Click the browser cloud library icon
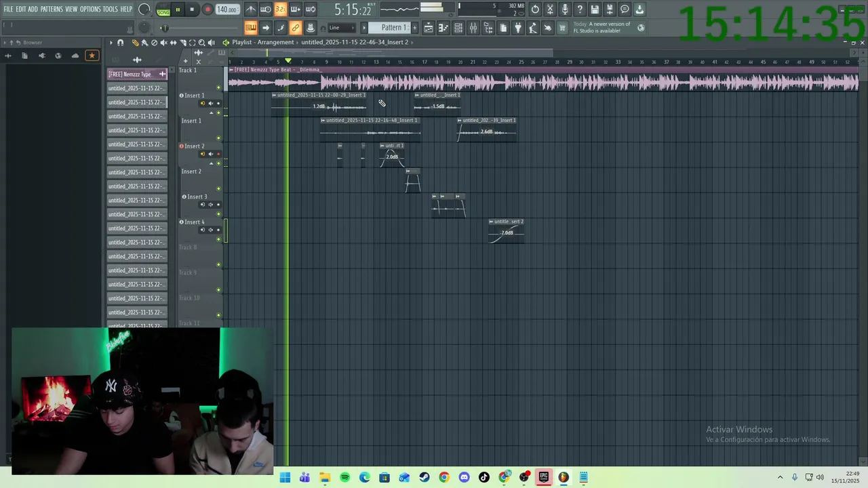The image size is (868, 488). click(75, 56)
